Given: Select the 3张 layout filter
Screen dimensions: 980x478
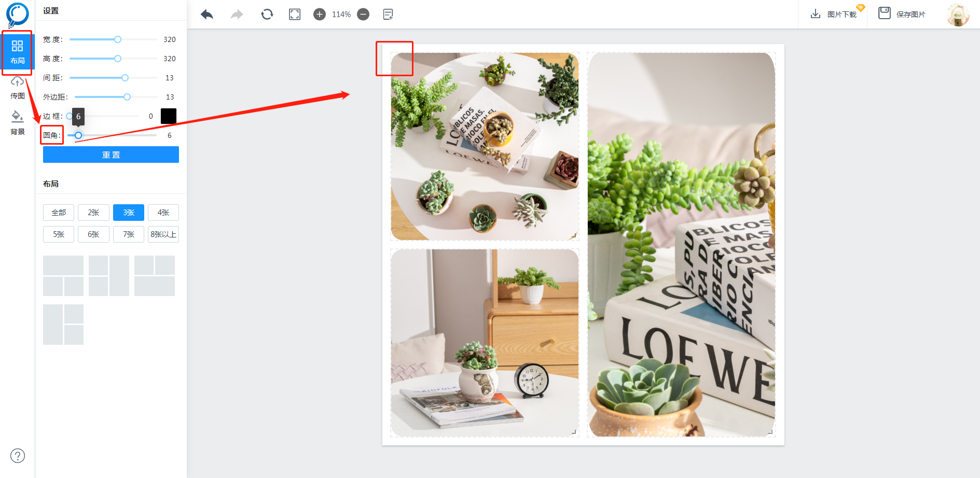Looking at the screenshot, I should [x=129, y=213].
